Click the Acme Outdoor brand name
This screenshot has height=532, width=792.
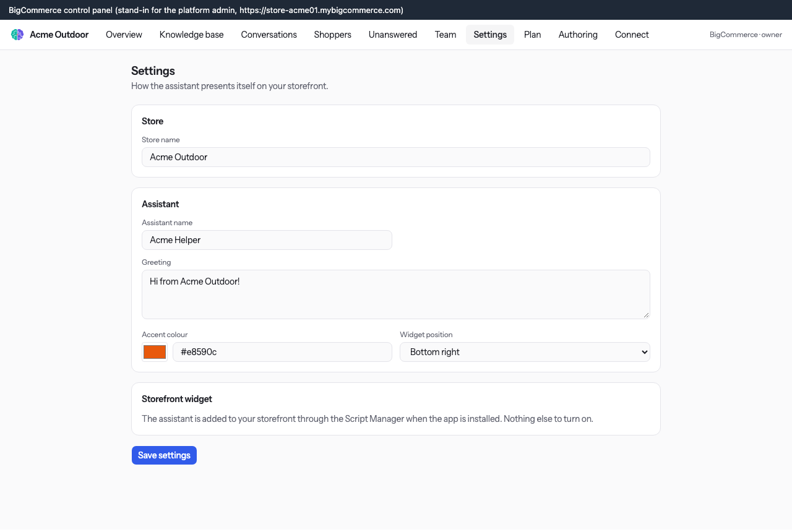click(59, 35)
